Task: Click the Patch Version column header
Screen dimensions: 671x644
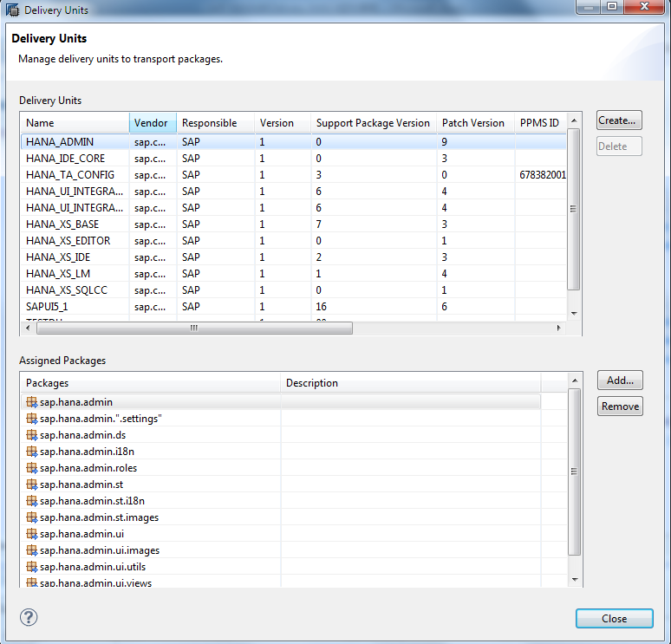Action: coord(476,123)
